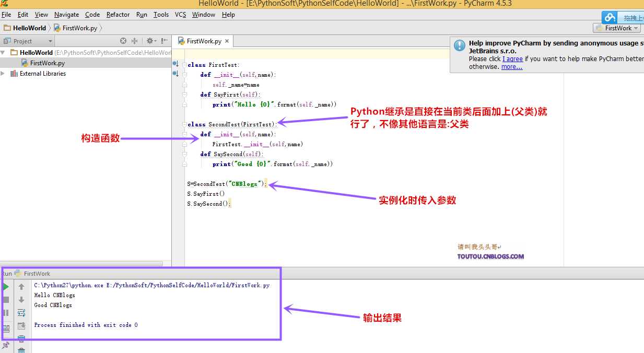Click gutter marker beside first __init__
This screenshot has height=353, width=644.
coord(175,74)
